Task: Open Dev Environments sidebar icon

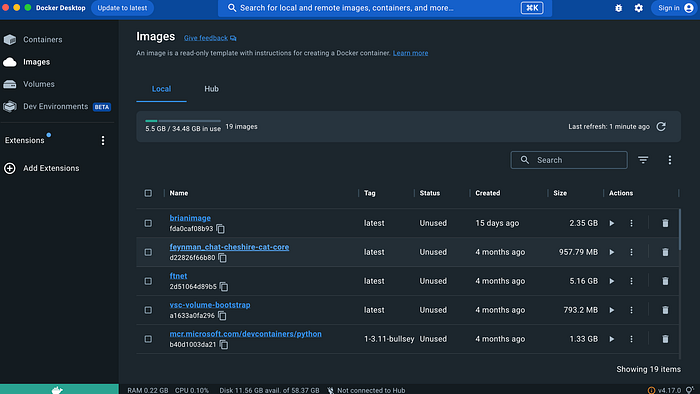Action: click(x=10, y=107)
